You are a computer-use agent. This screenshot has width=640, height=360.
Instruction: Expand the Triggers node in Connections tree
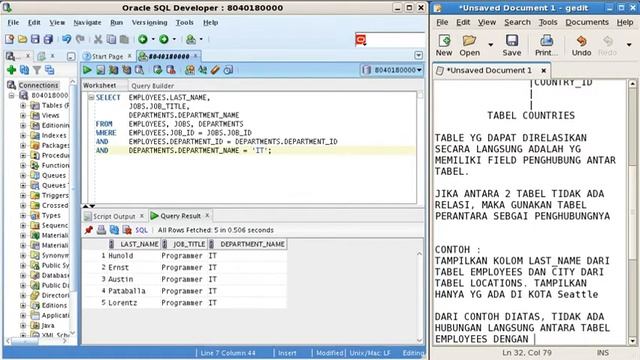(x=23, y=196)
